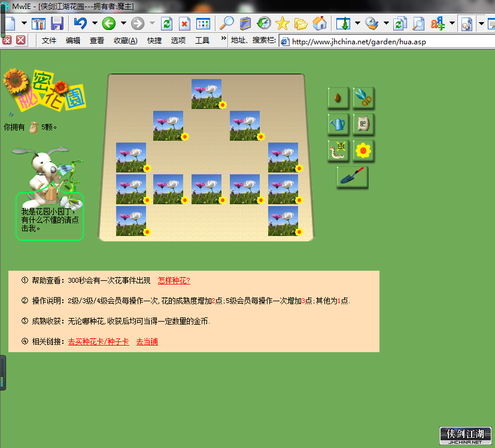Go to the home page icon

pyautogui.click(x=320, y=23)
